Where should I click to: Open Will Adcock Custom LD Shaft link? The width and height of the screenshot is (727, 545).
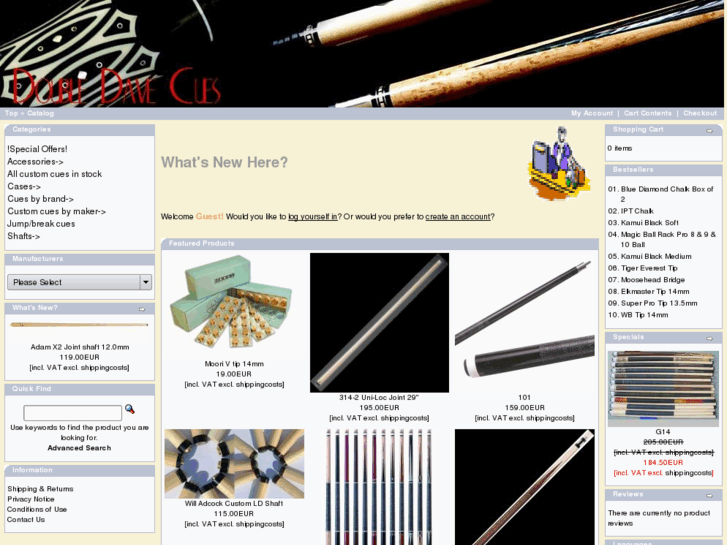234,503
